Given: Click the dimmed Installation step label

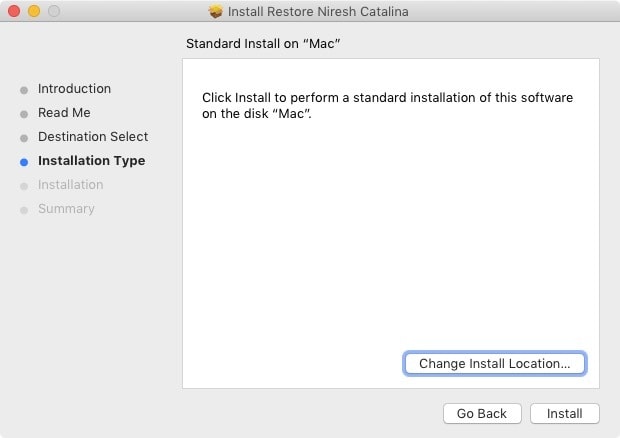Looking at the screenshot, I should (x=70, y=185).
